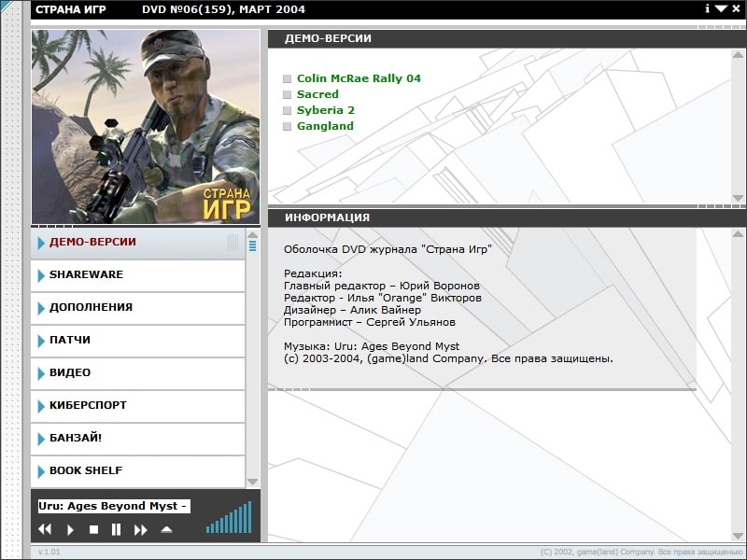
Task: Click the Музыка: Uru: Ages Beyond Myst line
Action: [x=372, y=346]
